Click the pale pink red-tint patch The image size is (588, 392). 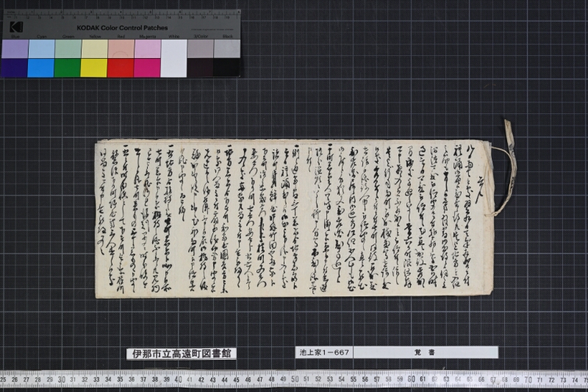[121, 49]
